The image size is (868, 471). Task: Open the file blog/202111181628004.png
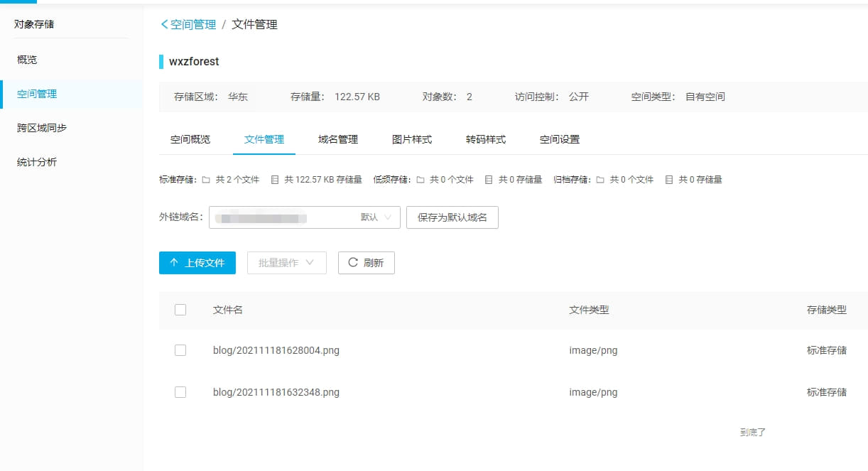276,350
